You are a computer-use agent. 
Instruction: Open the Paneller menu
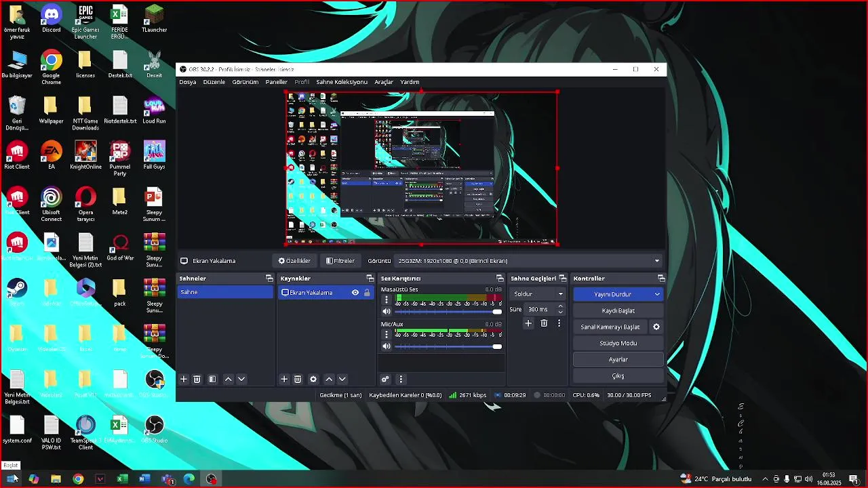[x=277, y=82]
